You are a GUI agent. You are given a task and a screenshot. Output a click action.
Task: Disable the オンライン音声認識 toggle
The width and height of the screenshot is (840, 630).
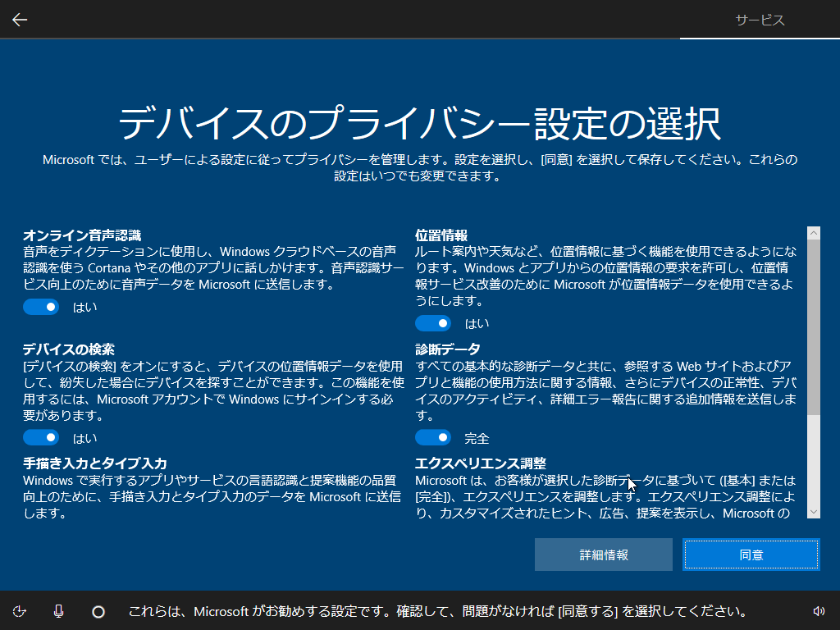[41, 306]
